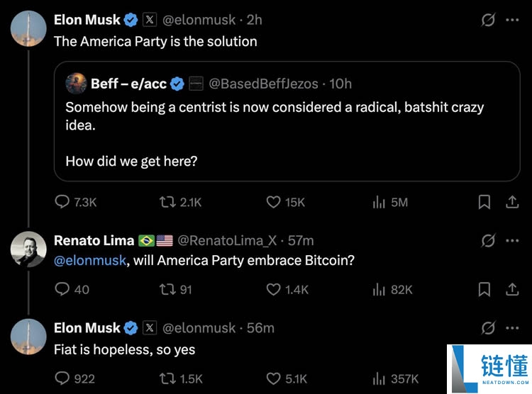Open more options for Renato Lima's tweet

click(512, 241)
